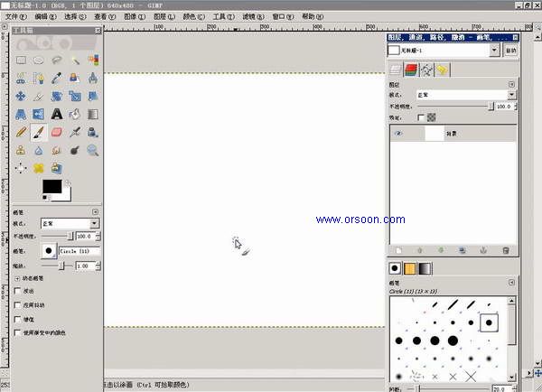
Task: Select the Zoom magnifier tool
Action: pos(93,150)
